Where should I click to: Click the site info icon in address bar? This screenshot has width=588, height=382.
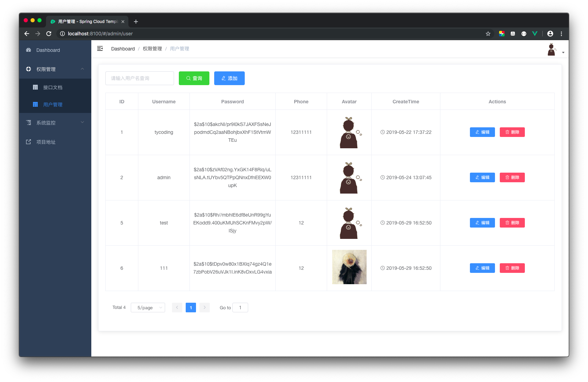[62, 34]
